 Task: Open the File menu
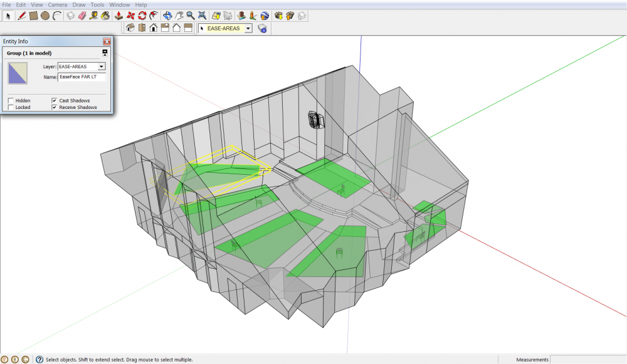click(x=7, y=5)
